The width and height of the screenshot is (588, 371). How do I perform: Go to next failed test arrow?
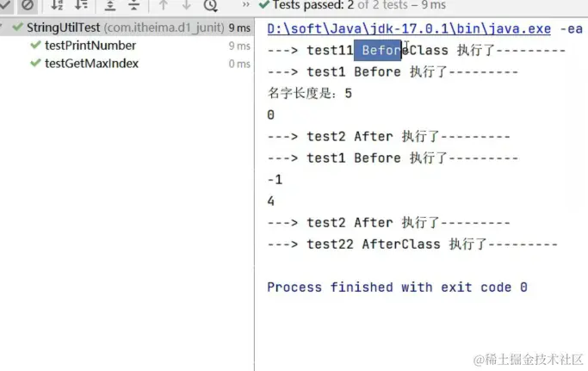(186, 5)
